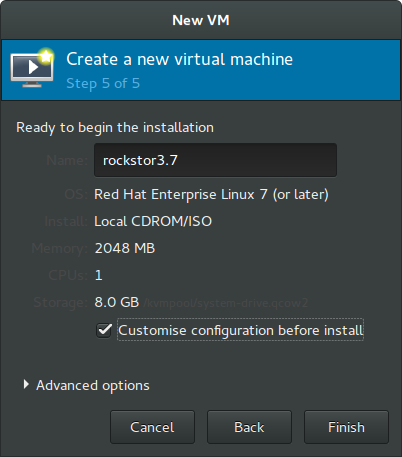Focus the Name field containing rockstor3.7
The height and width of the screenshot is (457, 402).
tap(215, 160)
